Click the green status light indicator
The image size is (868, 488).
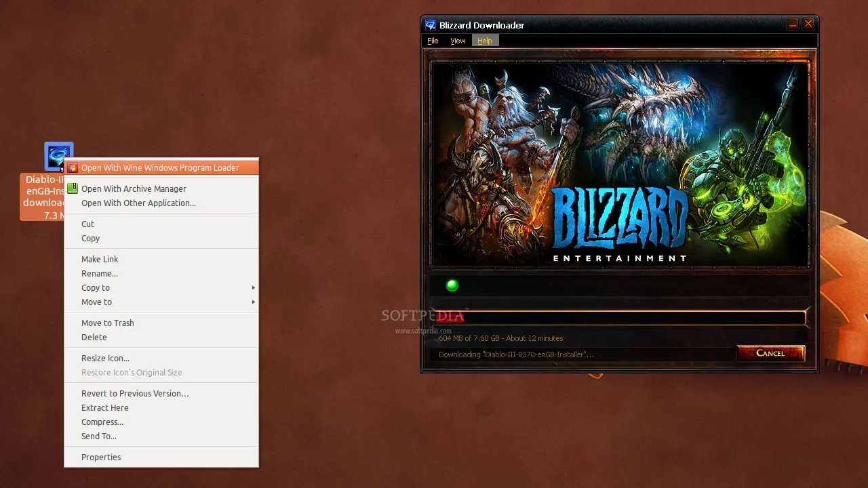coord(452,285)
